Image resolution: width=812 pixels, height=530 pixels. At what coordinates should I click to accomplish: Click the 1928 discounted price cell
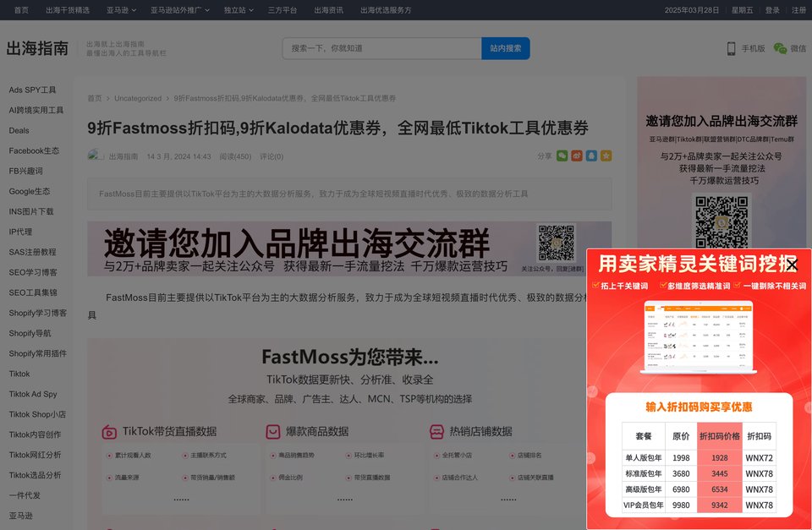pyautogui.click(x=719, y=457)
